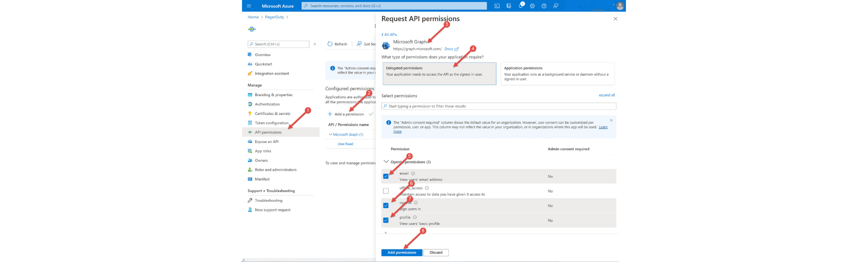The height and width of the screenshot is (262, 868).
Task: Uncheck the email permission checkbox
Action: click(x=386, y=176)
